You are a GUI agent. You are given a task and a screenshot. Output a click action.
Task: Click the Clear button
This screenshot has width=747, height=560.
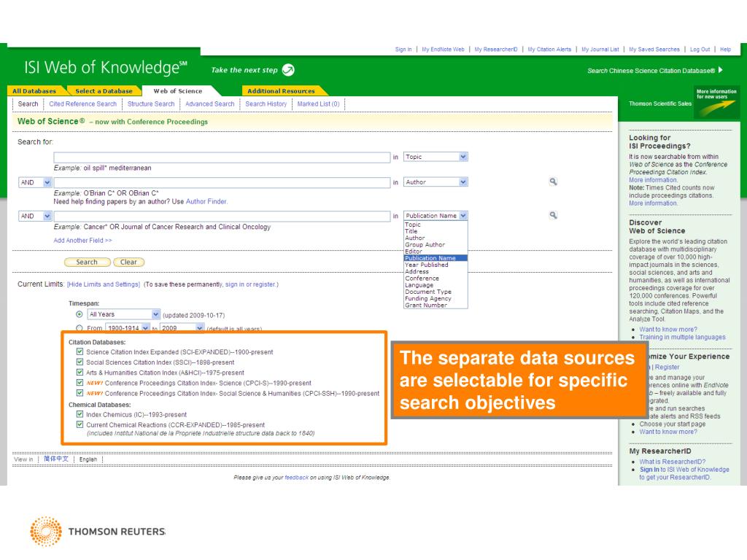128,262
